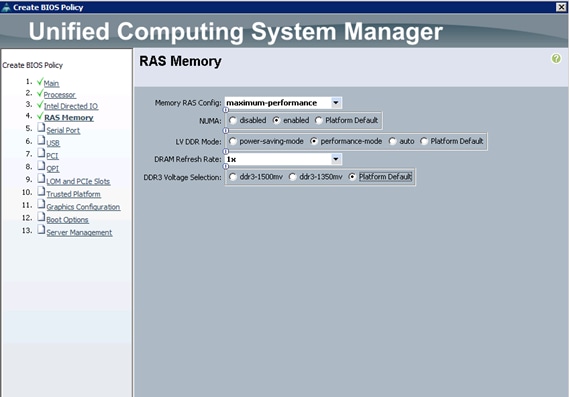Click the RAS Memory page heading
569x397 pixels.
click(x=180, y=61)
